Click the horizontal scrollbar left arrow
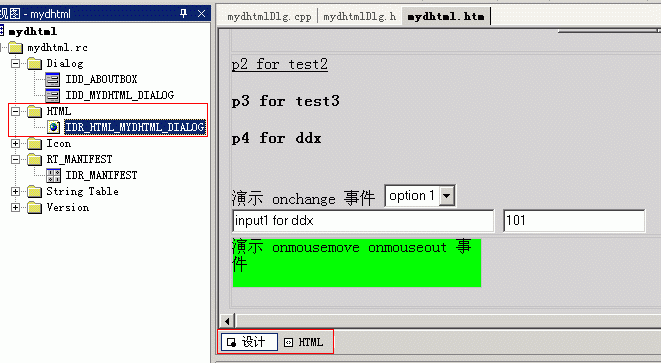 [x=227, y=321]
